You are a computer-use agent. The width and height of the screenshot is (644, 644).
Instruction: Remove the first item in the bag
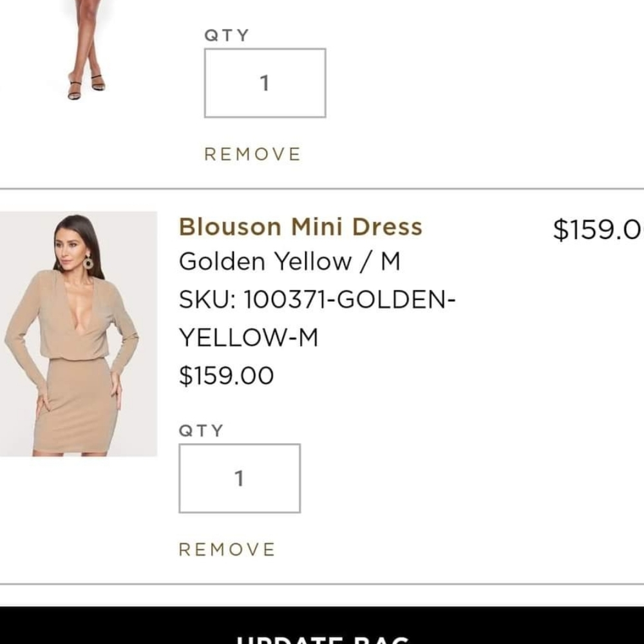[x=252, y=154]
